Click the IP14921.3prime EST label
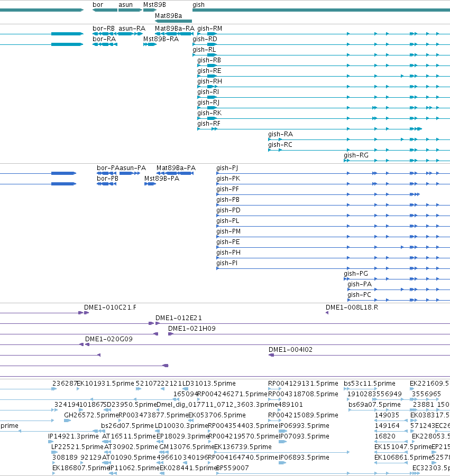 point(74,436)
